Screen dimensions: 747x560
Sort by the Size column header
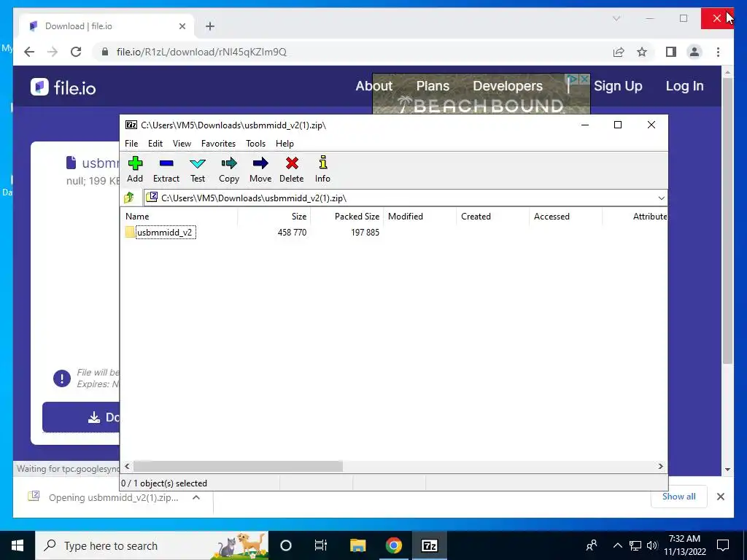tap(274, 216)
